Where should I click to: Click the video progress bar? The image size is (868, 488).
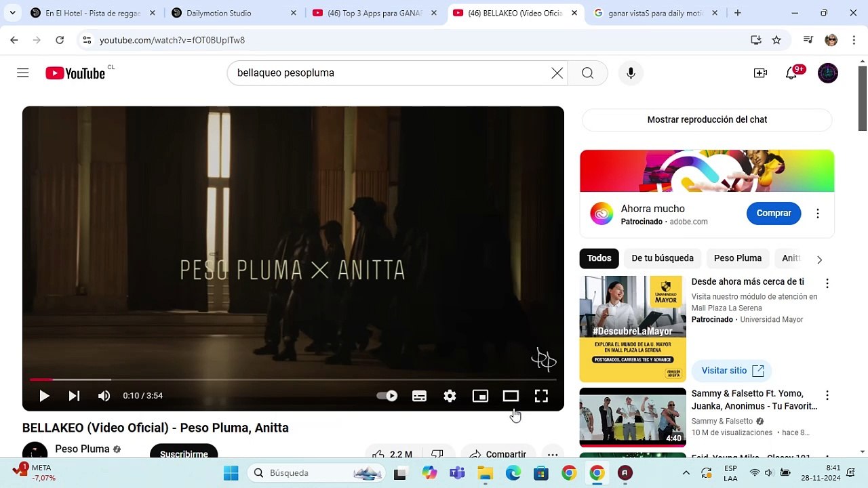[x=293, y=380]
